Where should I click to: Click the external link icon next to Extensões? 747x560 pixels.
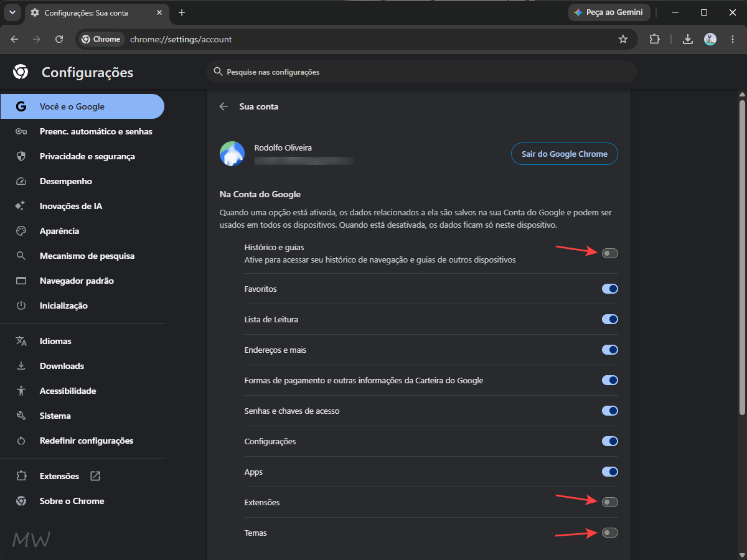tap(95, 476)
